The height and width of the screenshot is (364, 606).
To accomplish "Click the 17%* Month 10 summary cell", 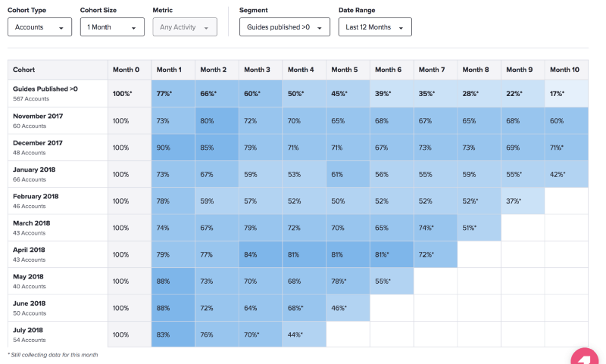I will tap(567, 93).
